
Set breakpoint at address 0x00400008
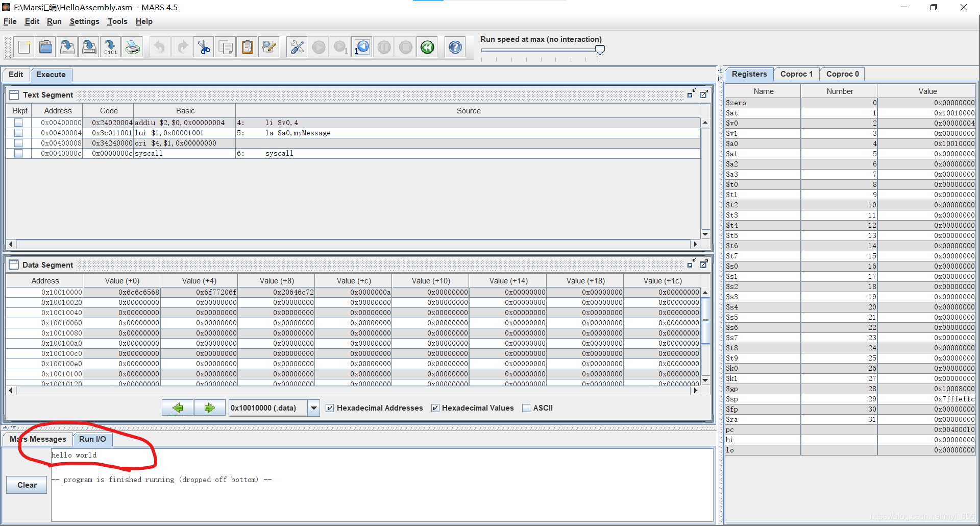pyautogui.click(x=18, y=143)
